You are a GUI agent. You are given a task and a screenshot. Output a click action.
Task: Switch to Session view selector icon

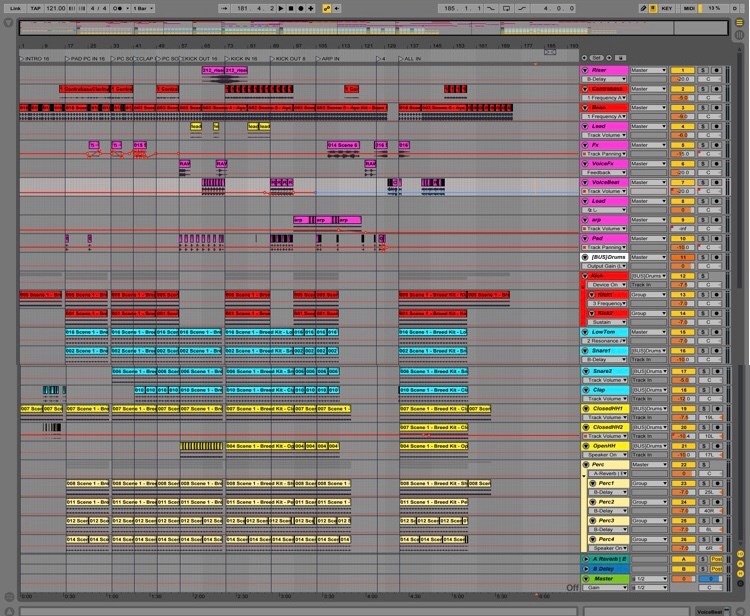739,35
